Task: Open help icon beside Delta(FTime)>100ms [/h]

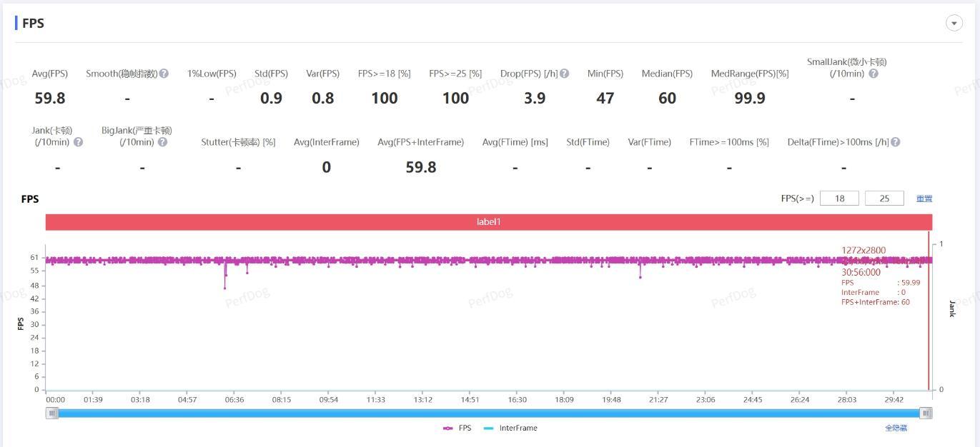Action: (x=895, y=142)
